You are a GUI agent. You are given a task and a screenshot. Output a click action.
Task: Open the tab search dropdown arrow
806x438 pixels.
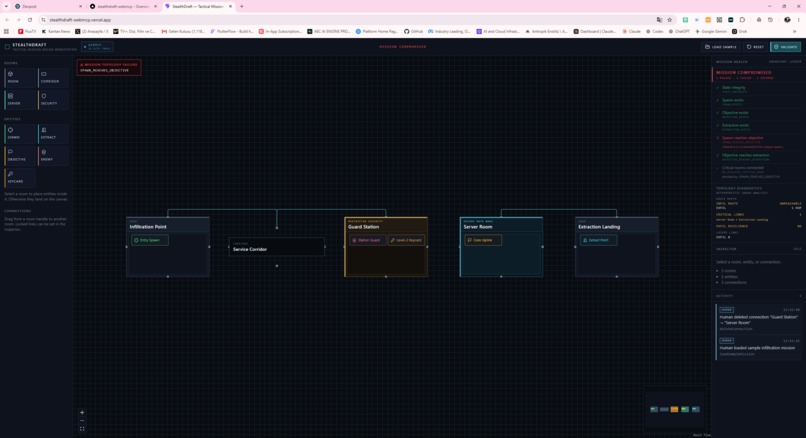pyautogui.click(x=6, y=6)
